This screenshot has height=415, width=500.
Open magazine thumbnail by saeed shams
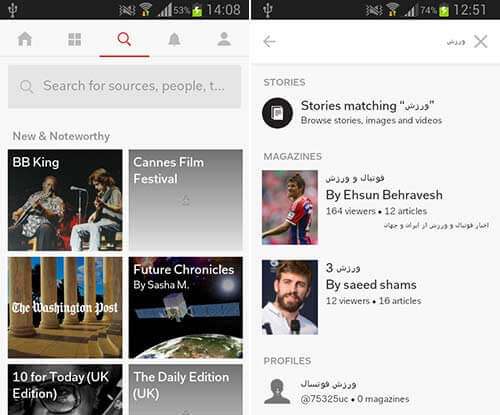coord(290,297)
